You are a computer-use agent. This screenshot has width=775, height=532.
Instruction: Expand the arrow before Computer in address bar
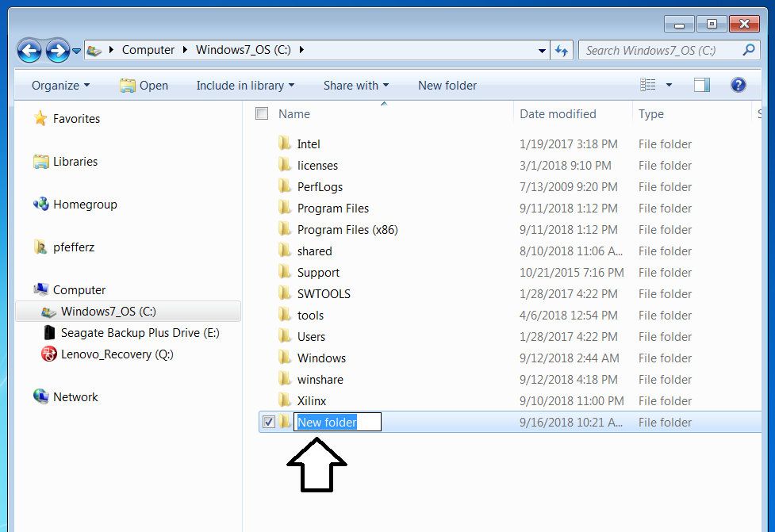(111, 50)
